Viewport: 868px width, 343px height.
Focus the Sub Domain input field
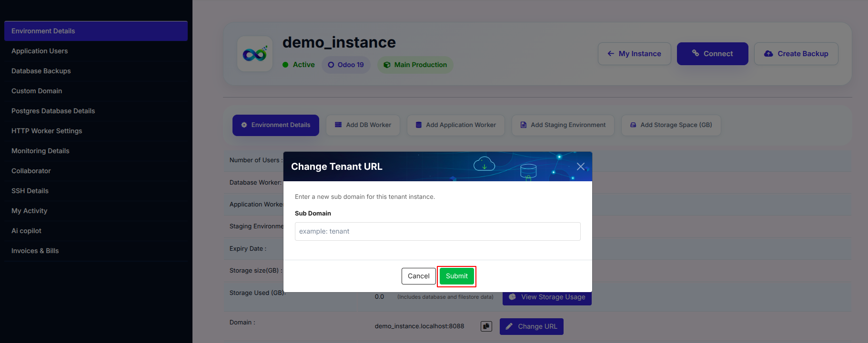pyautogui.click(x=437, y=231)
